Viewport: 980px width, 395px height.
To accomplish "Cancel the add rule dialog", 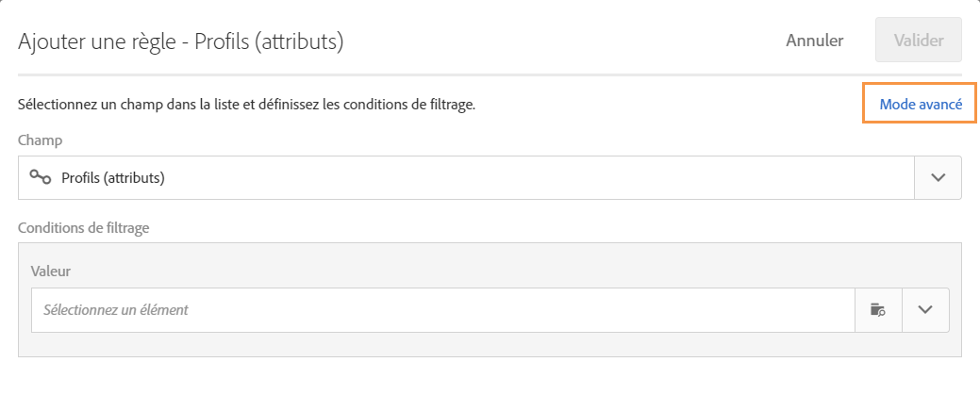I will [x=814, y=41].
